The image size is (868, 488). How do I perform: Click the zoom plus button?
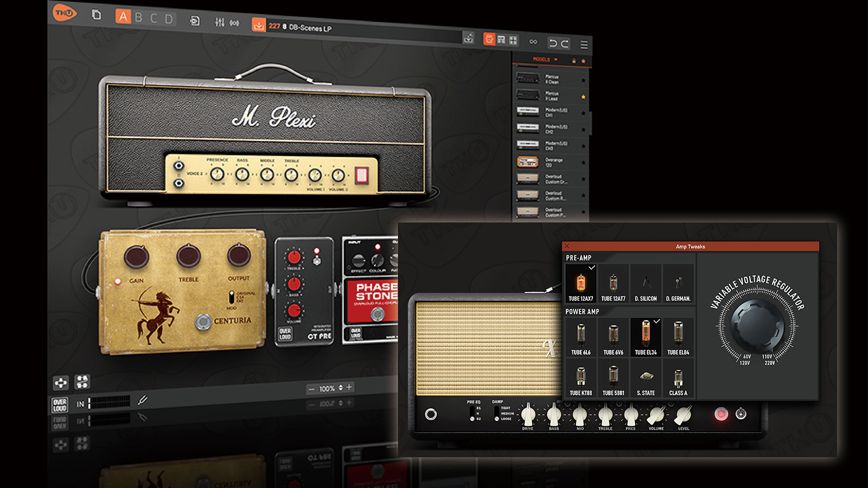click(349, 387)
